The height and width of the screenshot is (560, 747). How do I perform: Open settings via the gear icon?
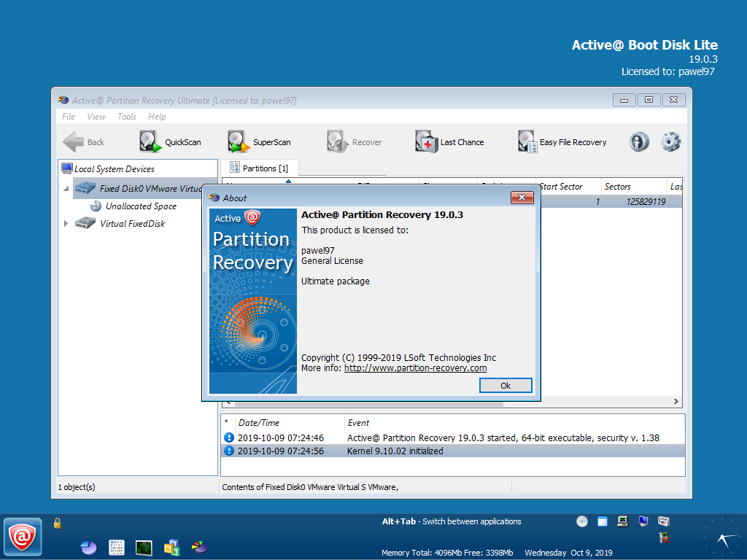671,142
